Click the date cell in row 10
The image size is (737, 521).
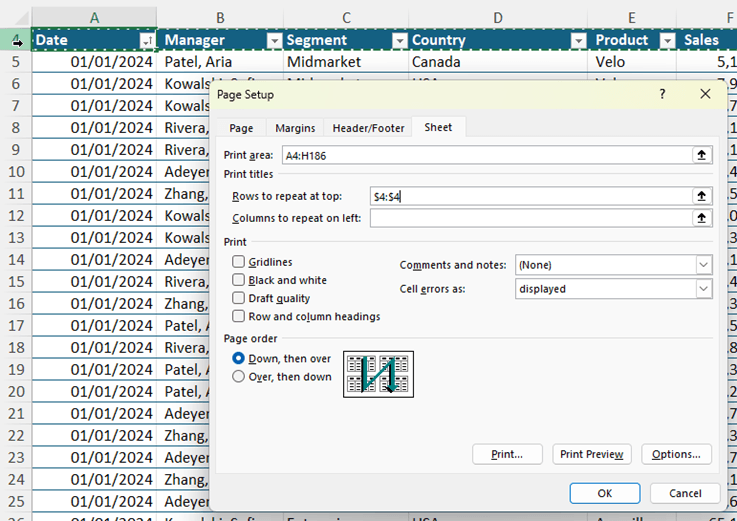pos(94,172)
